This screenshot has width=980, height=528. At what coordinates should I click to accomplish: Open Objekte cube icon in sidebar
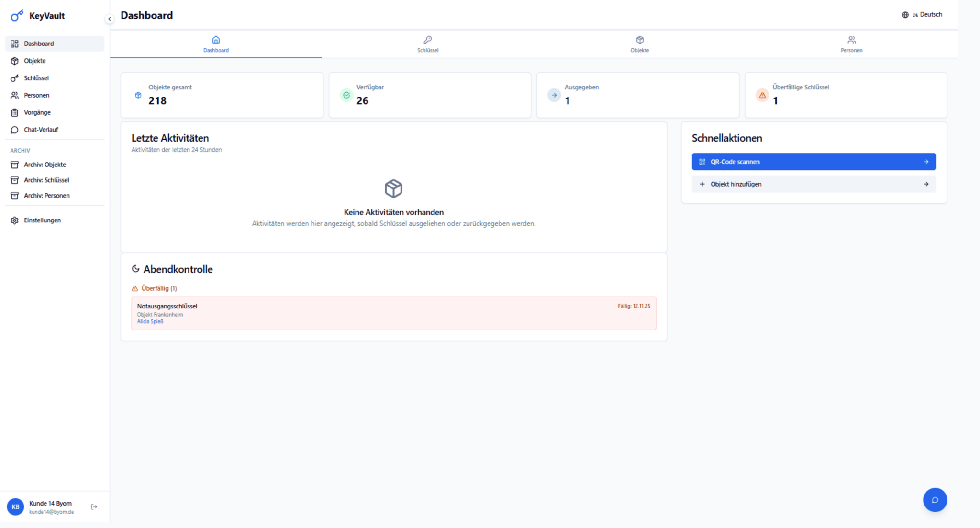tap(15, 61)
